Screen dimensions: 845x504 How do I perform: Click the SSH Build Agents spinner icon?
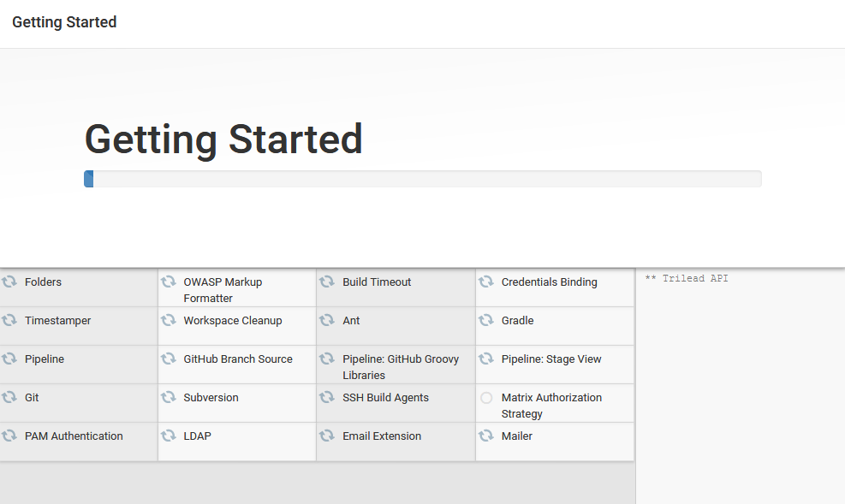(x=327, y=396)
